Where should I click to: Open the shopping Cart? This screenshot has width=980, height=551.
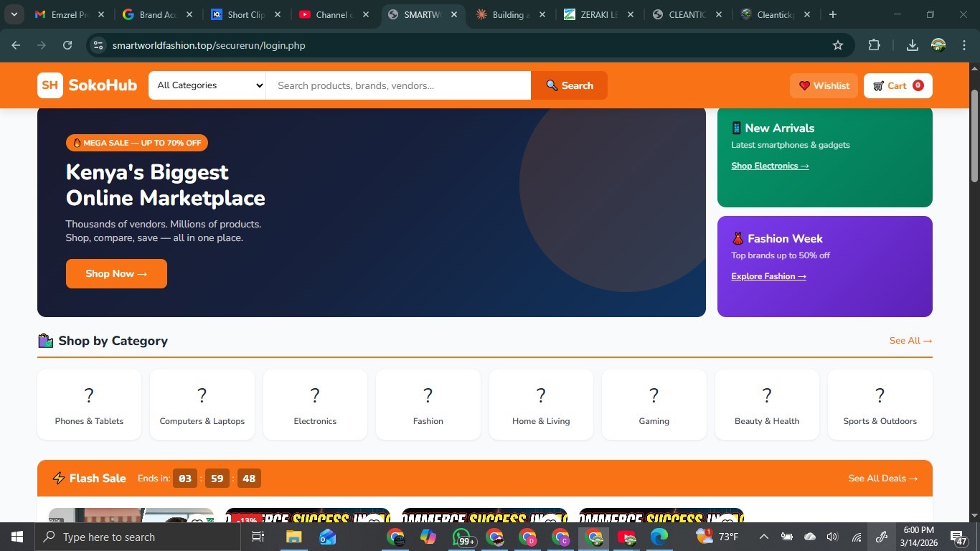(897, 85)
